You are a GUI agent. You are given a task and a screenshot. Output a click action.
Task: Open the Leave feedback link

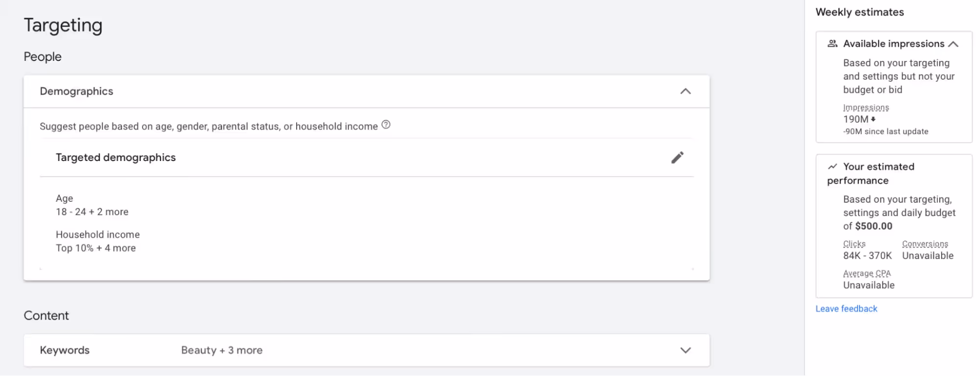pyautogui.click(x=846, y=308)
